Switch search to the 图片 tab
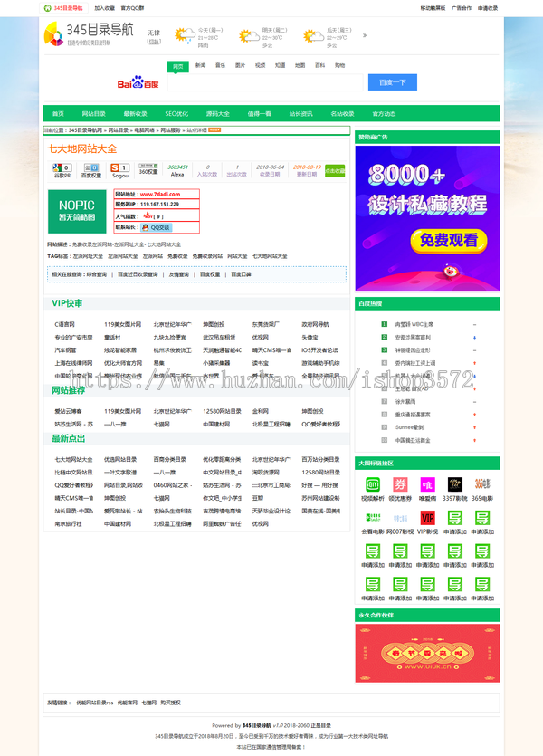The image size is (543, 756). [240, 65]
